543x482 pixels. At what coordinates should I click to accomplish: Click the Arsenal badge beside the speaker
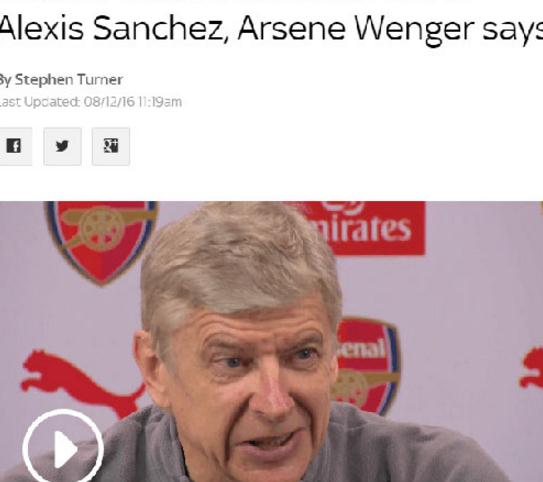(368, 365)
